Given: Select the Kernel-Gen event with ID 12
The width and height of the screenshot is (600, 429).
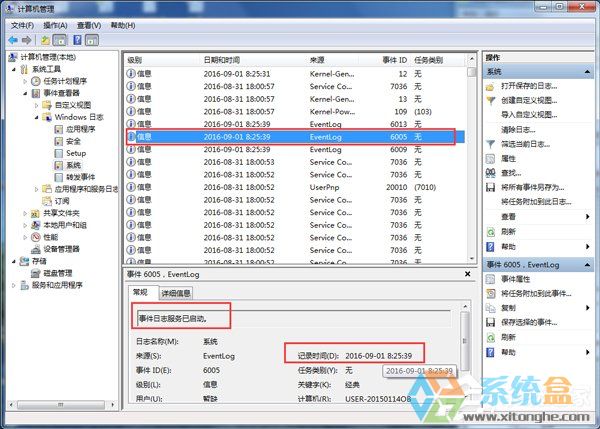Looking at the screenshot, I should [295, 74].
